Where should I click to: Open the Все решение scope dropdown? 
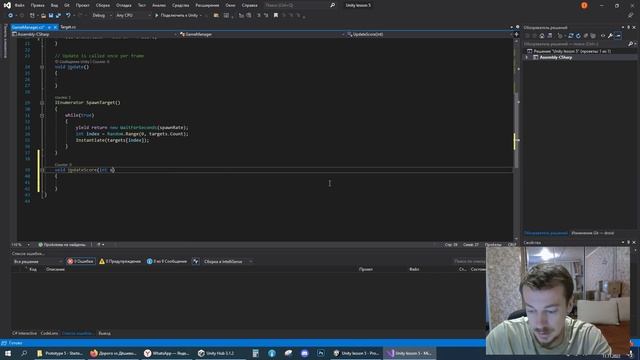point(37,262)
